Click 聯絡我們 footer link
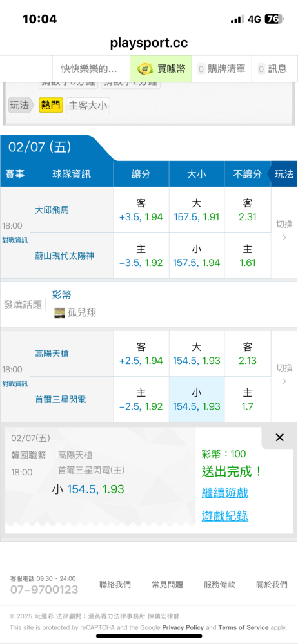298x644 pixels. coord(115,585)
